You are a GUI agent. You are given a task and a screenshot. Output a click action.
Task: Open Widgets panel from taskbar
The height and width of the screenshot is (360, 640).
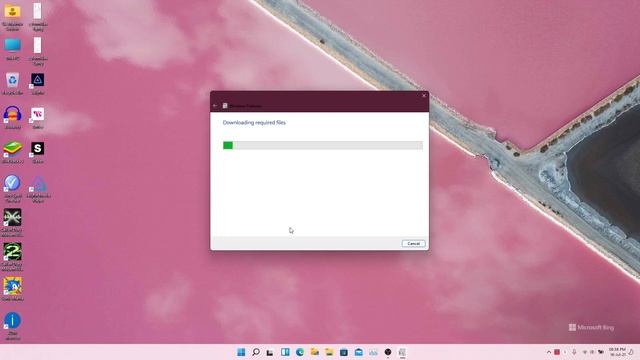pyautogui.click(x=285, y=352)
